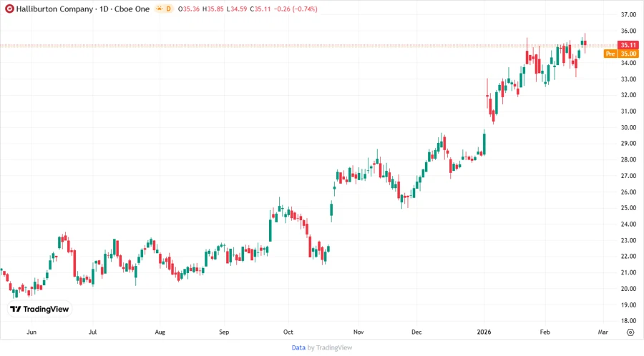Click the 23.00 price axis label
This screenshot has width=644, height=356.
pyautogui.click(x=628, y=240)
